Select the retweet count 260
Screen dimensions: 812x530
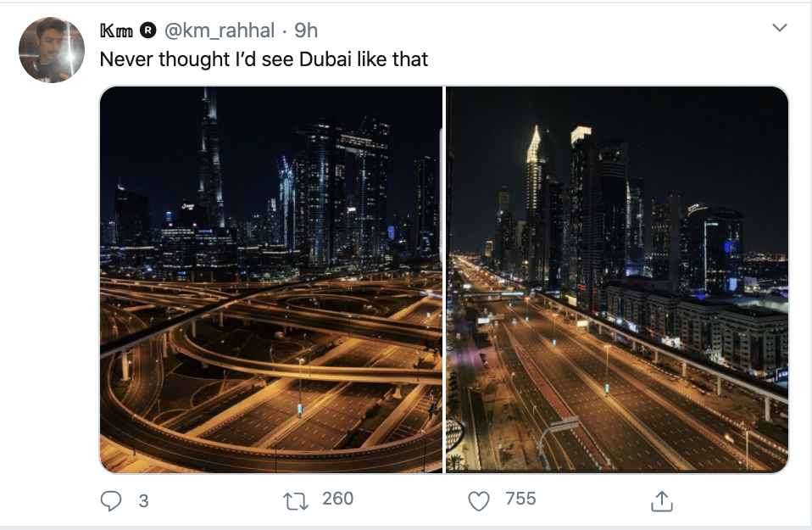coord(337,499)
